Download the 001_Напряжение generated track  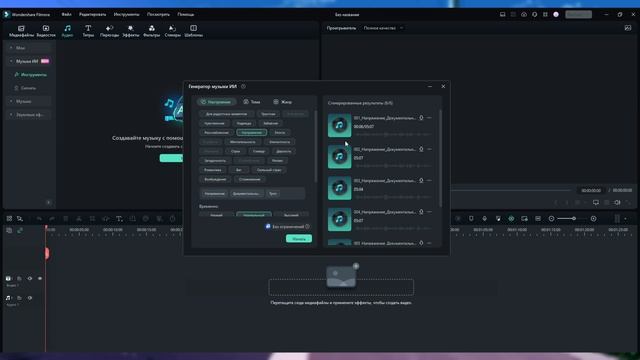421,118
